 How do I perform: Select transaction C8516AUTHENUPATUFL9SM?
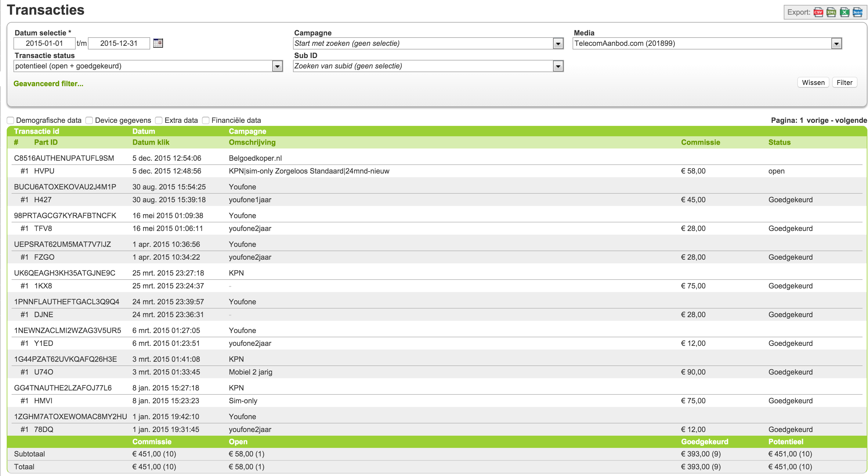64,158
